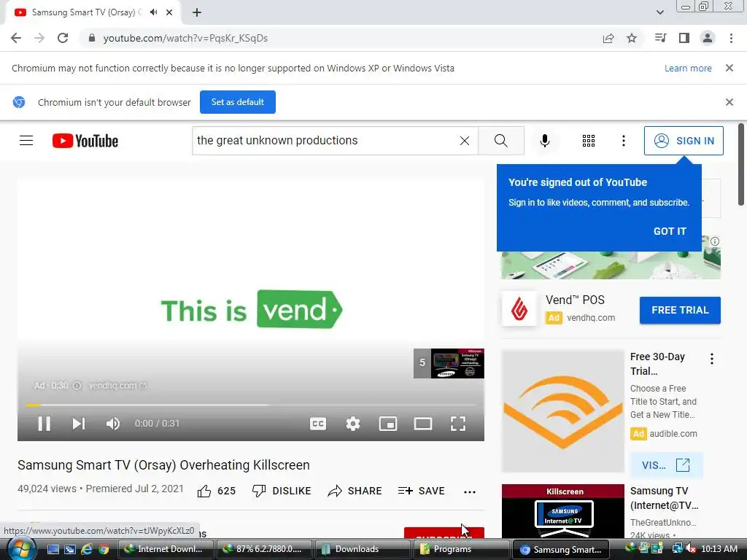This screenshot has width=747, height=560.
Task: Toggle browser side panel icon
Action: (684, 38)
